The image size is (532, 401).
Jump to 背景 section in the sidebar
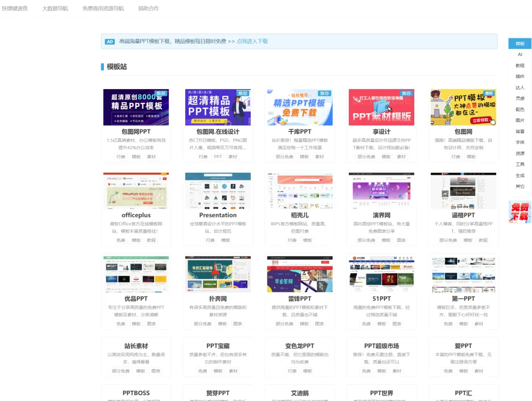[520, 131]
